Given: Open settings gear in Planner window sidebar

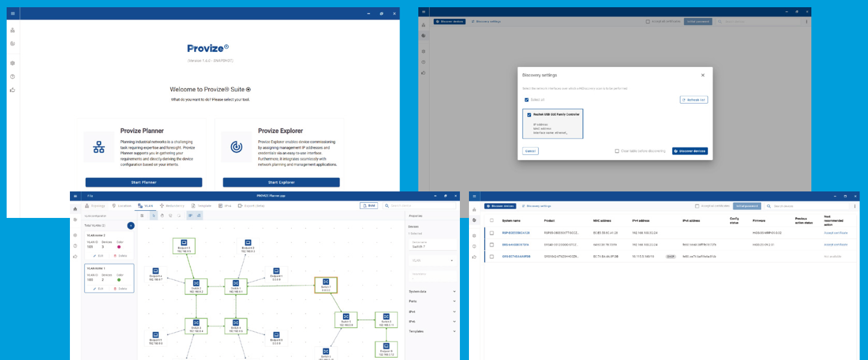Looking at the screenshot, I should pyautogui.click(x=75, y=235).
